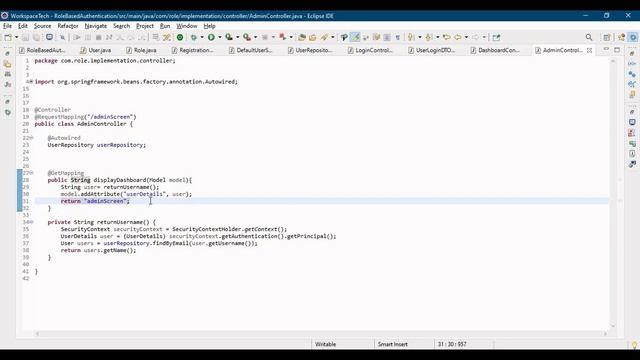Screen dimensions: 640x360
Task: Open the Source menu
Action: click(42, 26)
